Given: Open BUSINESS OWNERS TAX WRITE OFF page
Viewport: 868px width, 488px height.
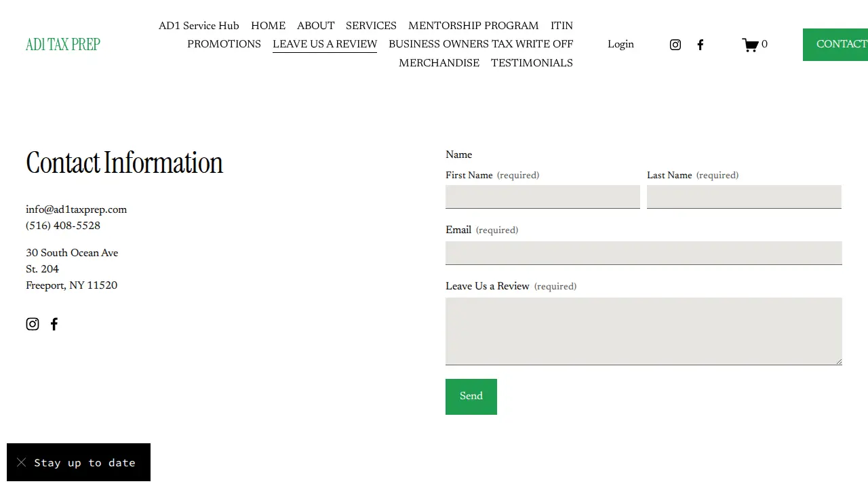Looking at the screenshot, I should (x=481, y=44).
